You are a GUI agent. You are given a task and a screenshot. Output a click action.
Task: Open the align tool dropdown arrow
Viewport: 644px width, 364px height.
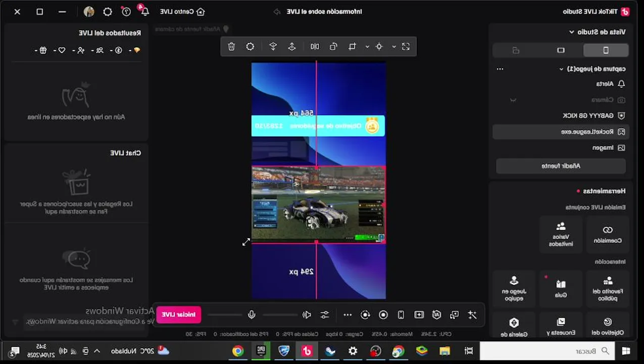pos(394,47)
